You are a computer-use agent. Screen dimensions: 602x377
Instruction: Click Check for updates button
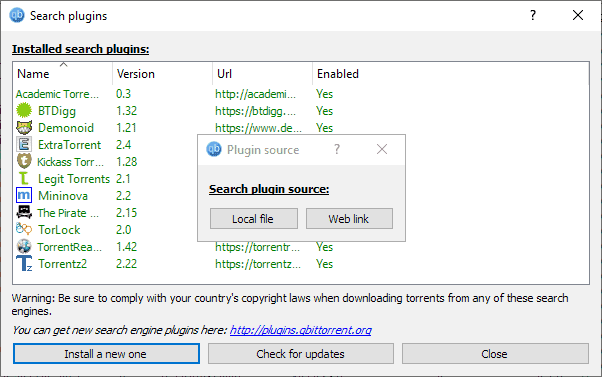(x=301, y=354)
